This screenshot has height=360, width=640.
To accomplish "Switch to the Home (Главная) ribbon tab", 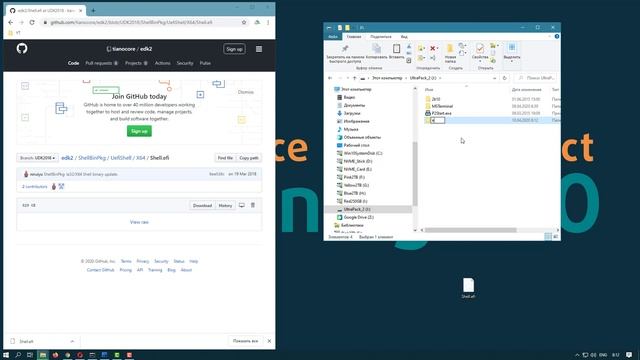I will pos(354,37).
